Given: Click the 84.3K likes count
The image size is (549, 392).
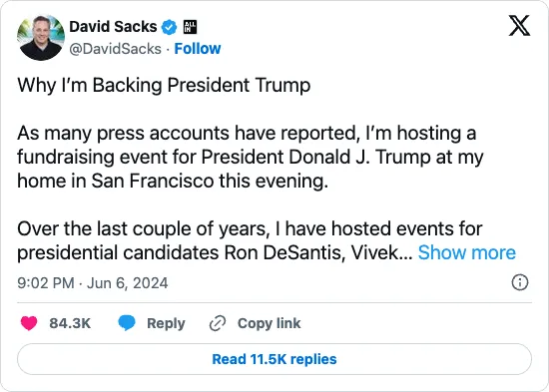Looking at the screenshot, I should pos(70,323).
